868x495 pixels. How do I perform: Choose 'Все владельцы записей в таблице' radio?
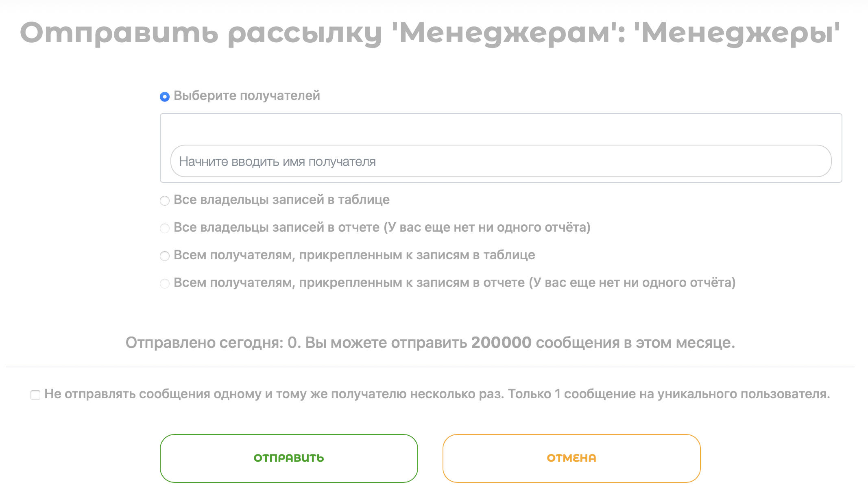point(165,201)
